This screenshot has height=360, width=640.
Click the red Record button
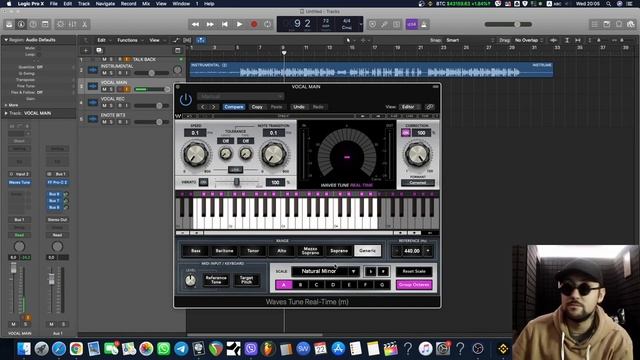tap(254, 24)
